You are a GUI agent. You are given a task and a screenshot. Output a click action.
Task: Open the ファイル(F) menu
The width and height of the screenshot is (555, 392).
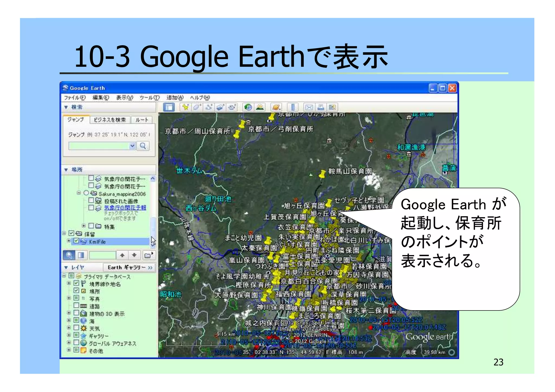pos(75,98)
